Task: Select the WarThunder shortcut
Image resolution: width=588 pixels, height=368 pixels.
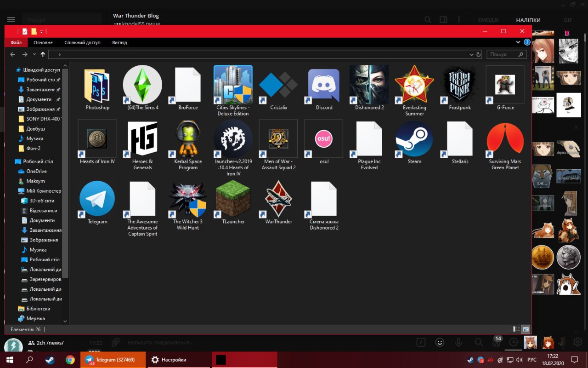Action: coord(278,202)
